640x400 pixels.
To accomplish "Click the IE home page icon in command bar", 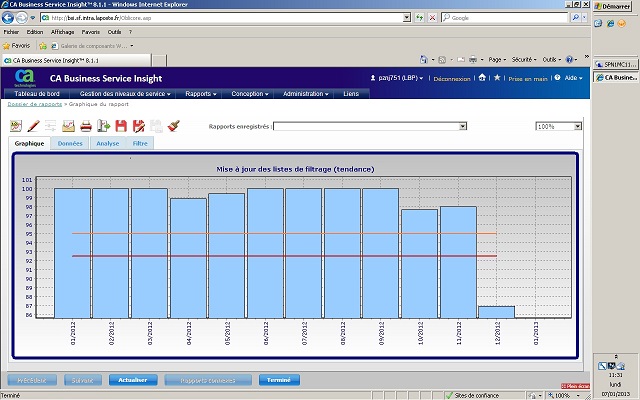I will coord(424,60).
